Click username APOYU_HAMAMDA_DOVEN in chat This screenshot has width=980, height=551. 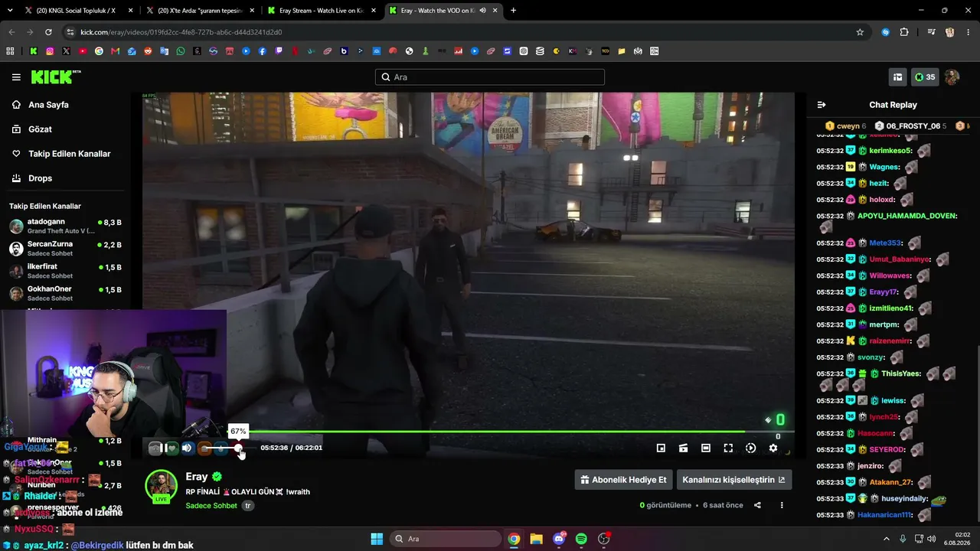[x=907, y=216]
